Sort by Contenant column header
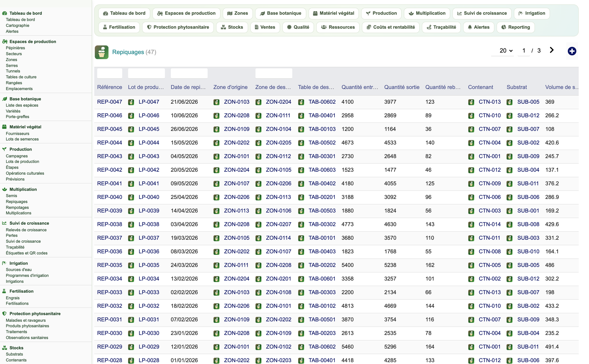 tap(480, 87)
